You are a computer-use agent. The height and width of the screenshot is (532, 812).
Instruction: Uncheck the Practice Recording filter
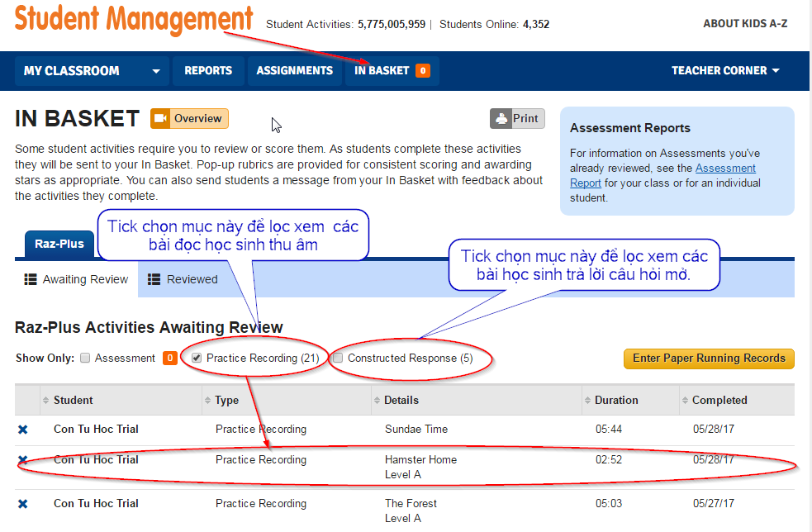click(x=197, y=358)
